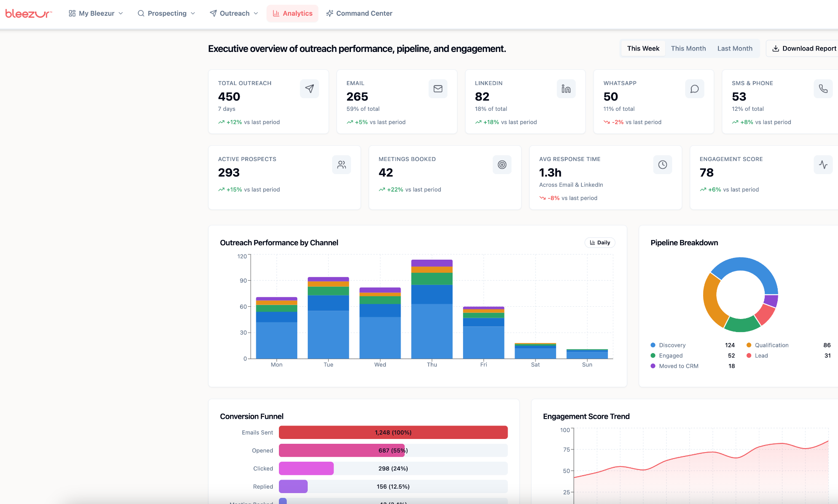
Task: Click the paper plane icon on Total Outreach card
Action: [309, 89]
